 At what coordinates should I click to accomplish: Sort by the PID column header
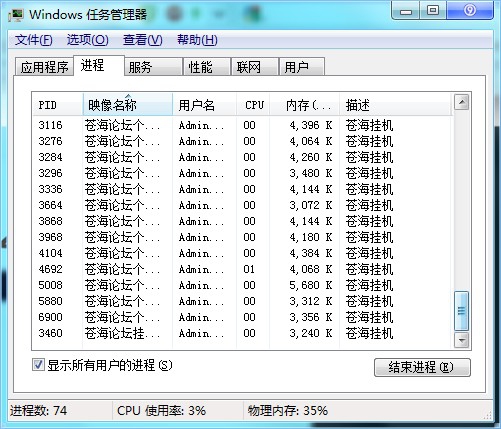(57, 105)
